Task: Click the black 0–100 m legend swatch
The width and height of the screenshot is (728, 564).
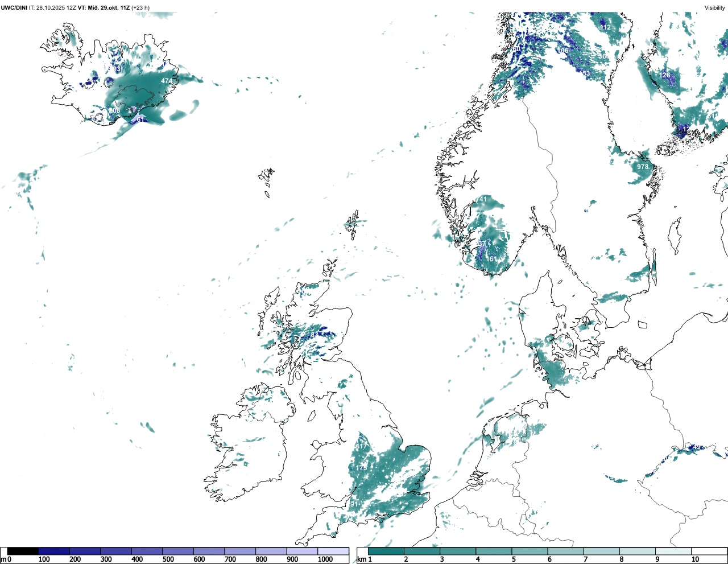Action: point(23,551)
